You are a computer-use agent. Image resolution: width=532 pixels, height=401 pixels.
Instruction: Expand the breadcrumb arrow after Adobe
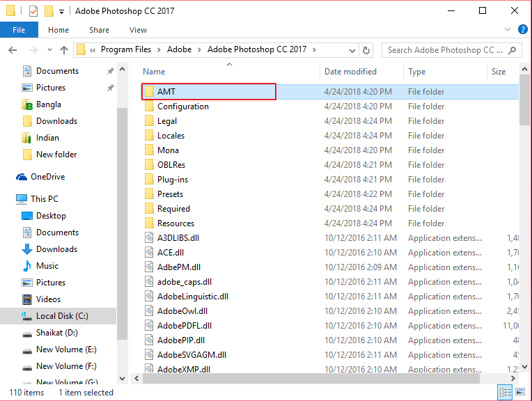(199, 50)
